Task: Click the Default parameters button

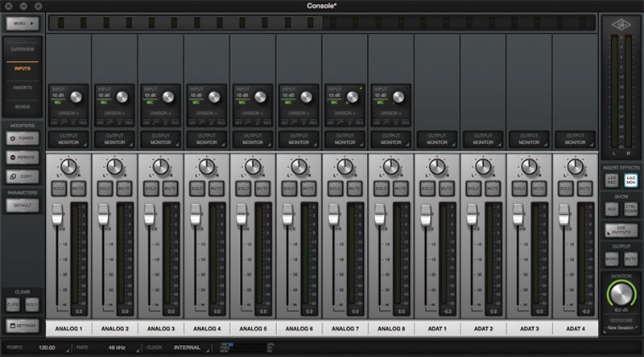Action: [23, 205]
